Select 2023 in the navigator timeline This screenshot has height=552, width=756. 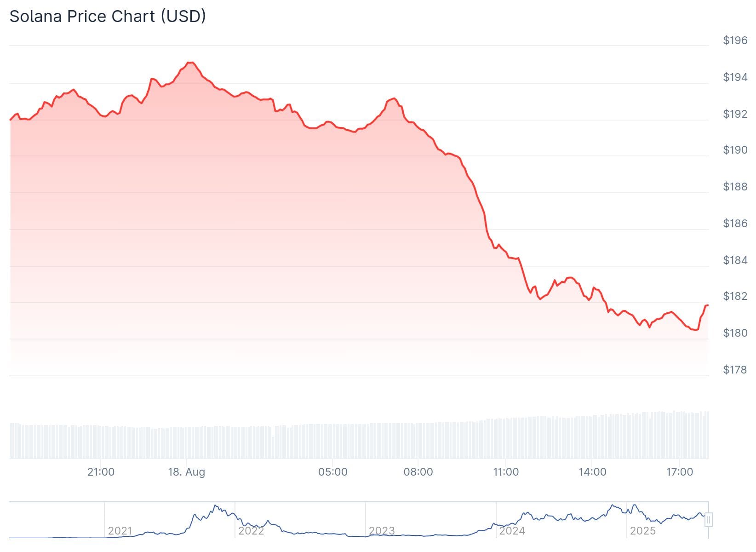[382, 531]
